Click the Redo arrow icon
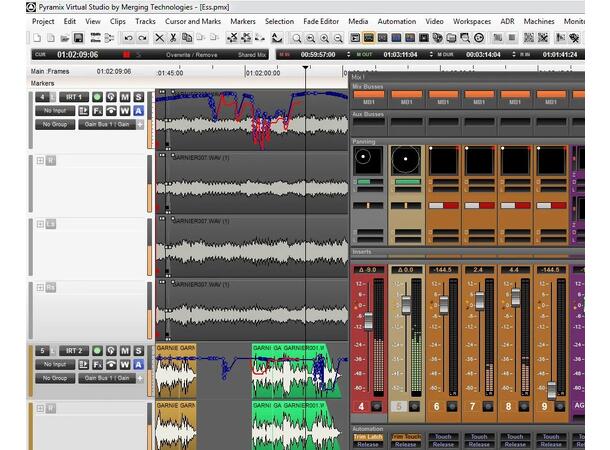Image resolution: width=610 pixels, height=450 pixels. click(142, 38)
